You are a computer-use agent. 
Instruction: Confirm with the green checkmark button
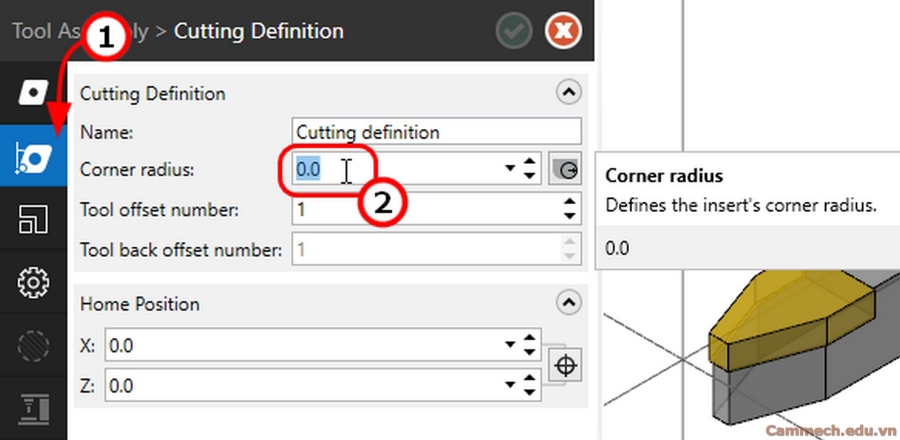(514, 31)
